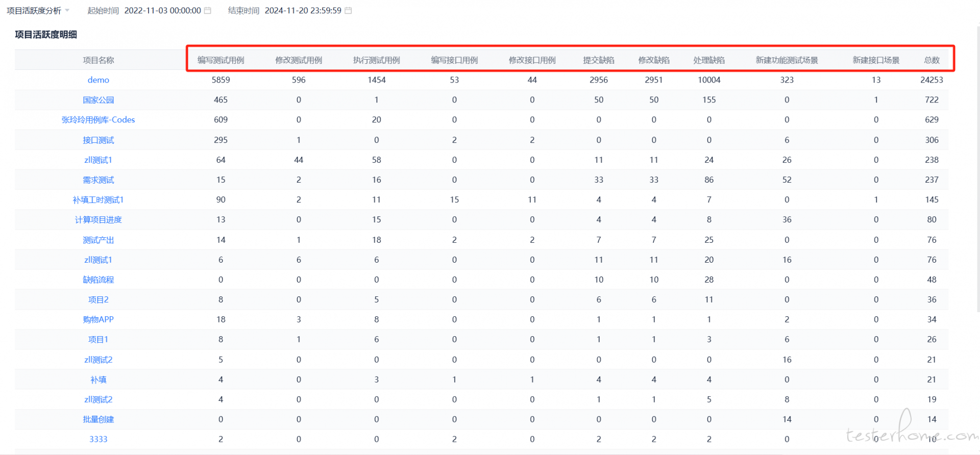Expand the 项目活跃度分析 dropdown arrow
The width and height of the screenshot is (980, 455).
67,11
